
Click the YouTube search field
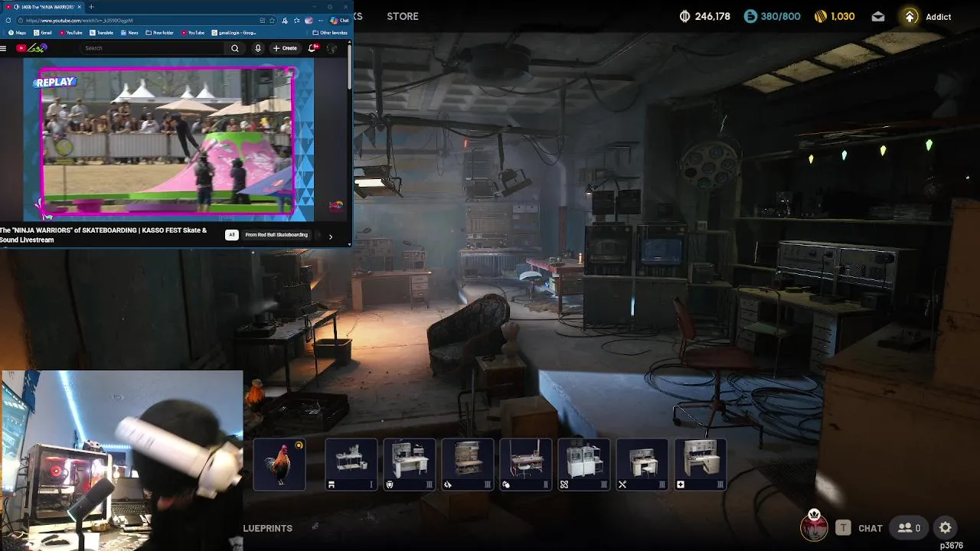click(x=153, y=48)
